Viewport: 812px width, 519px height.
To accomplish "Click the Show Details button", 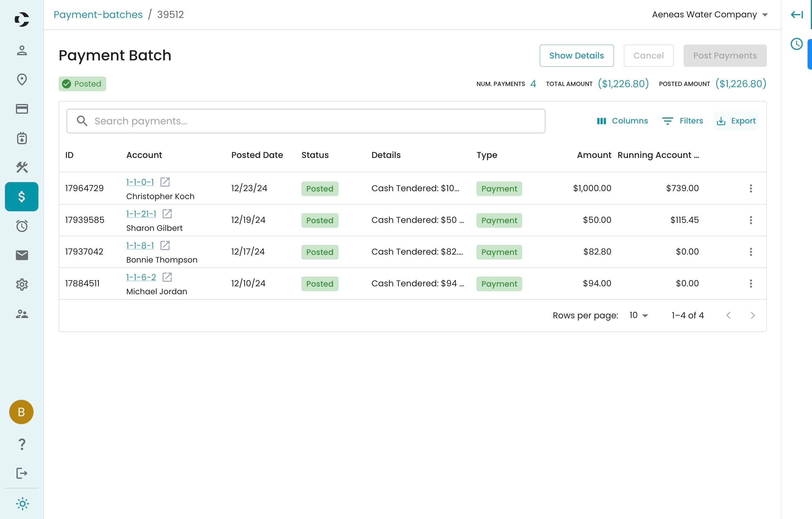I will tap(577, 55).
